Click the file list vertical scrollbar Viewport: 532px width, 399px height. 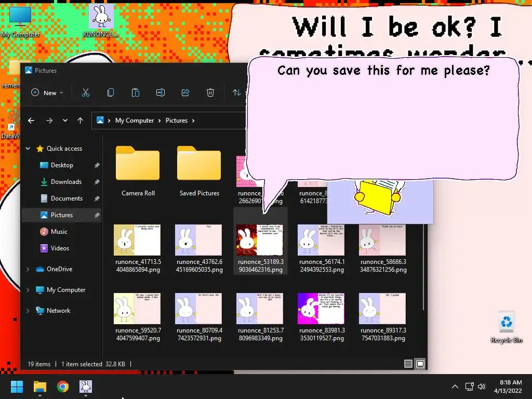click(423, 268)
